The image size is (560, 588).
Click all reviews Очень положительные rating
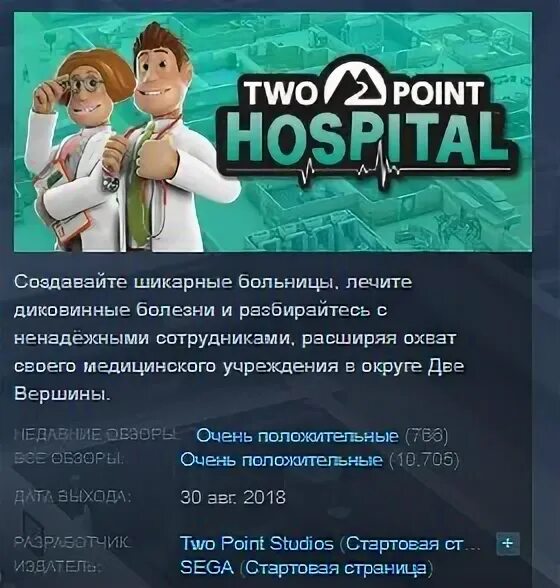point(281,459)
